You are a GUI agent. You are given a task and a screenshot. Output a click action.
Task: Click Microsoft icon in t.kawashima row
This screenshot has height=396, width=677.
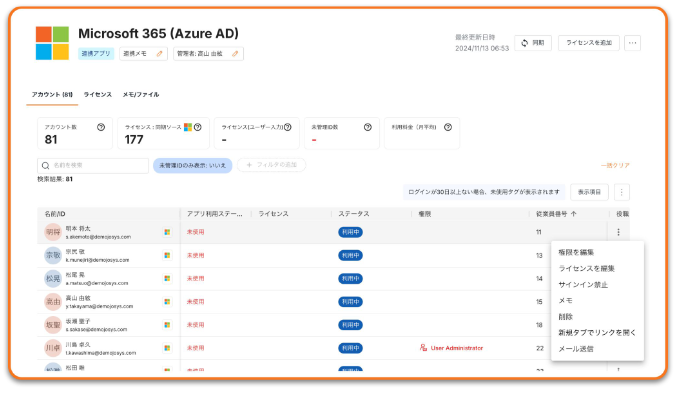pyautogui.click(x=167, y=348)
